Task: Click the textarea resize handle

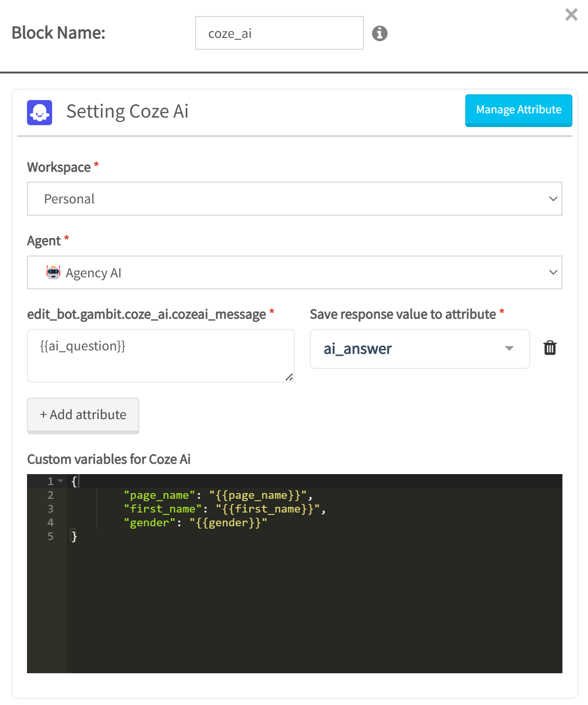Action: [x=289, y=377]
